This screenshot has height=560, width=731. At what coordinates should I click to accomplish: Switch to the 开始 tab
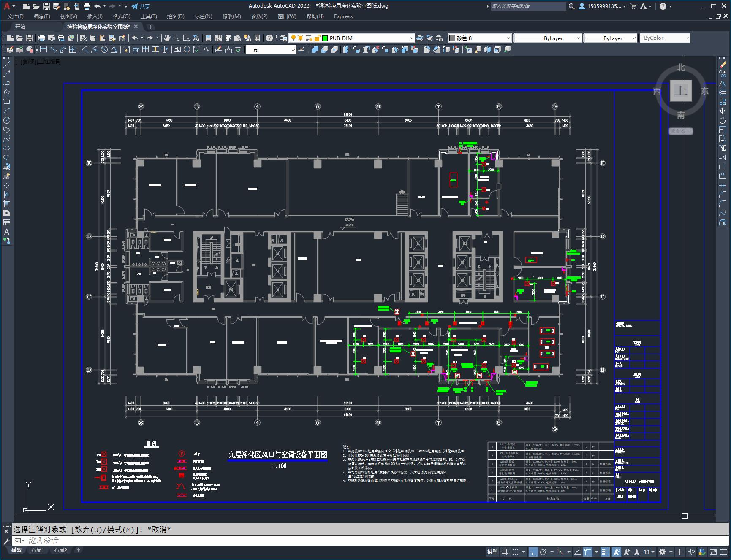point(20,27)
